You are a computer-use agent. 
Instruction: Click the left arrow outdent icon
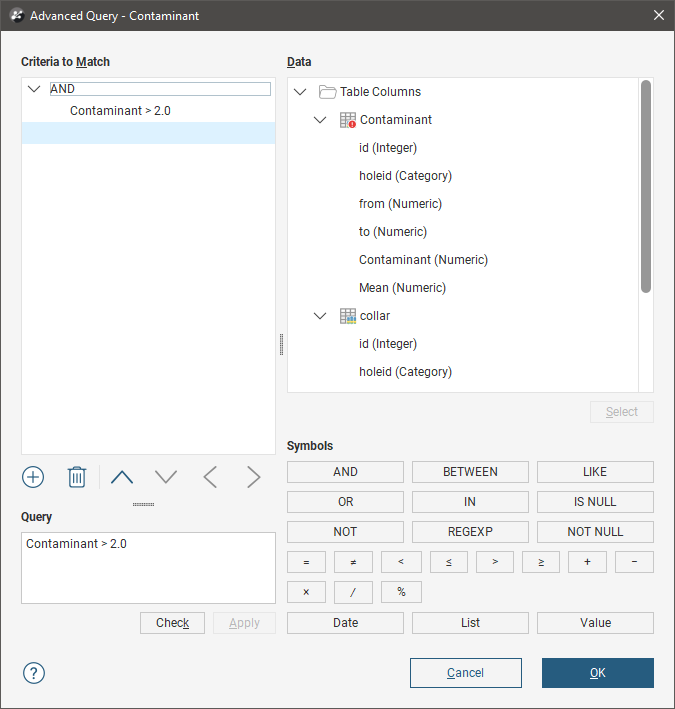(x=210, y=477)
